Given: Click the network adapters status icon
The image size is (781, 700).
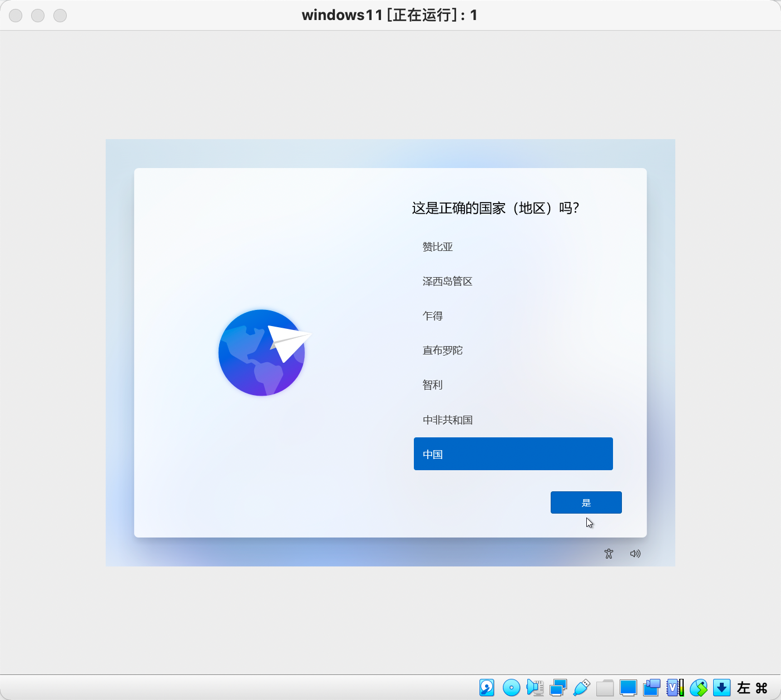Looking at the screenshot, I should [558, 688].
